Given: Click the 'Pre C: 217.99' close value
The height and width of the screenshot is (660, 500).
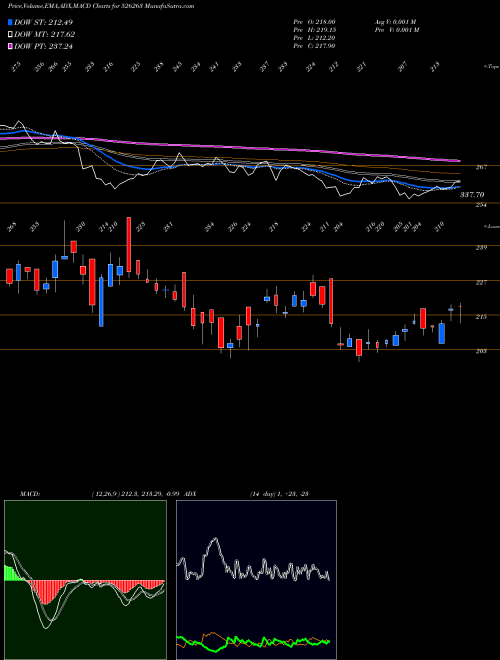Looking at the screenshot, I should coord(314,46).
